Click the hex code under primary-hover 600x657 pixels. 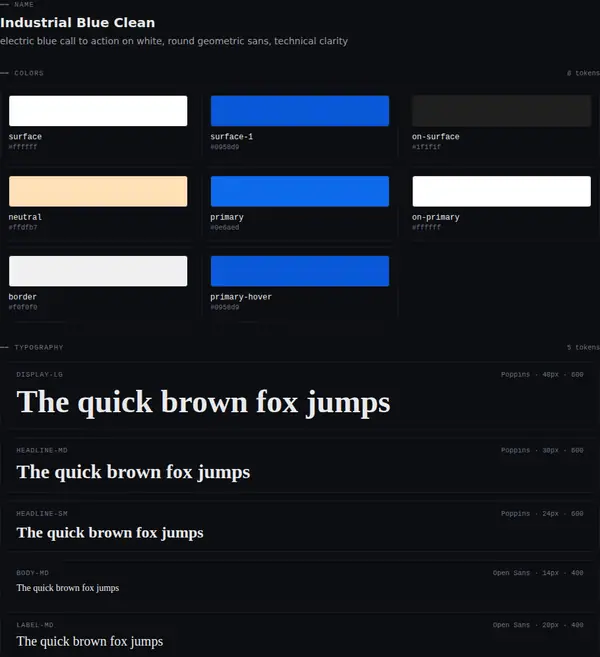(225, 307)
